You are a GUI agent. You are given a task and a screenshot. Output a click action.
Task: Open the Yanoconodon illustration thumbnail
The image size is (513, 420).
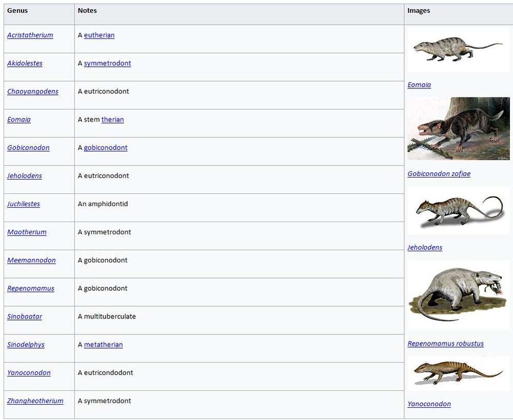tap(458, 373)
